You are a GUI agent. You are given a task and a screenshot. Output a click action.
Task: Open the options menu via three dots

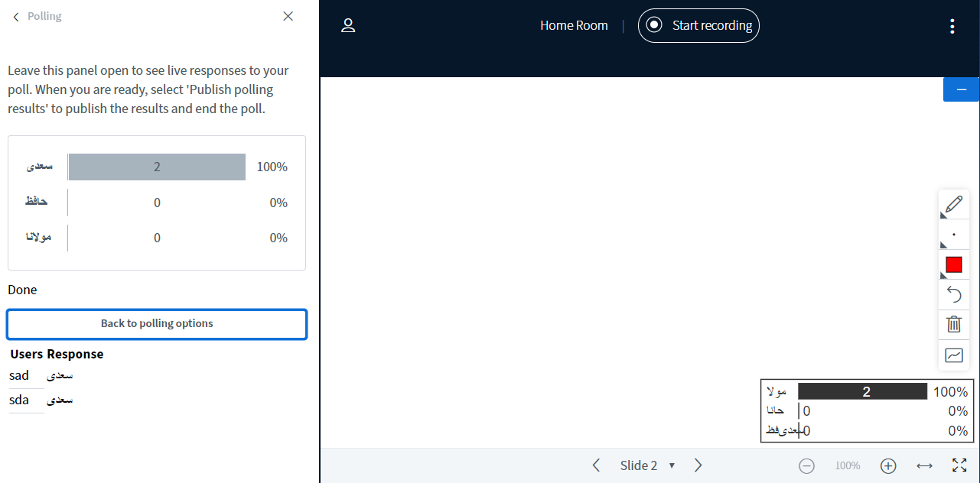coord(952,25)
